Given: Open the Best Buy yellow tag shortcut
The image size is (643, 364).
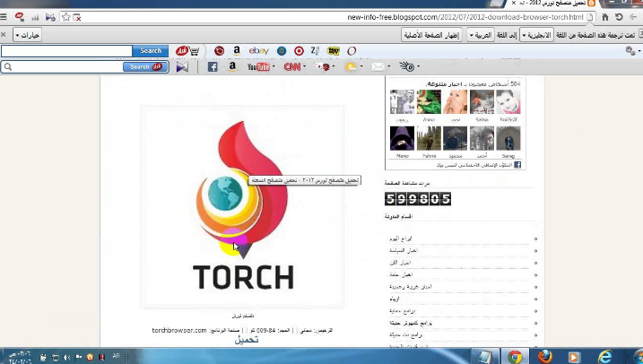Looking at the screenshot, I should [334, 51].
